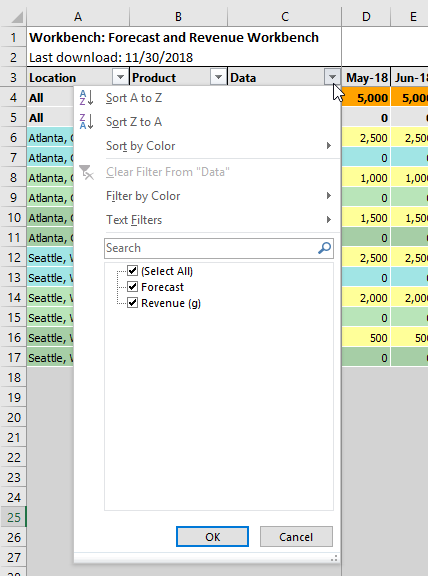Click the Workbench title cell in row 1
Image resolution: width=428 pixels, height=576 pixels.
(x=184, y=37)
